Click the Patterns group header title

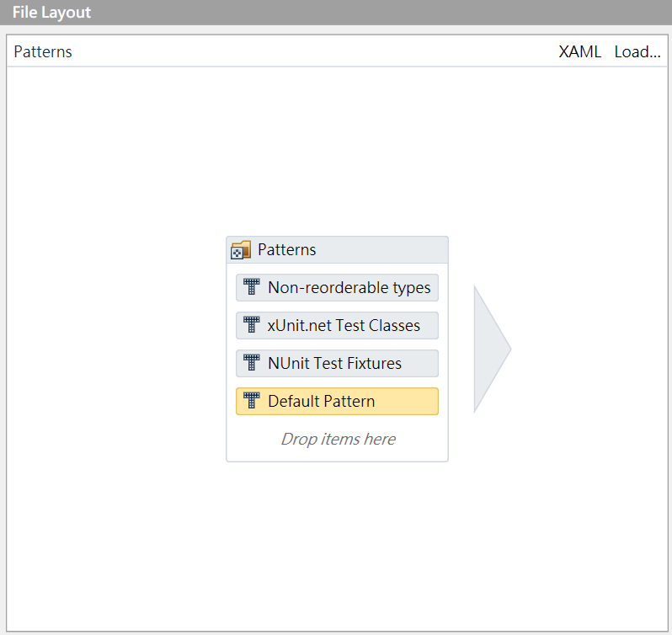pyautogui.click(x=287, y=250)
